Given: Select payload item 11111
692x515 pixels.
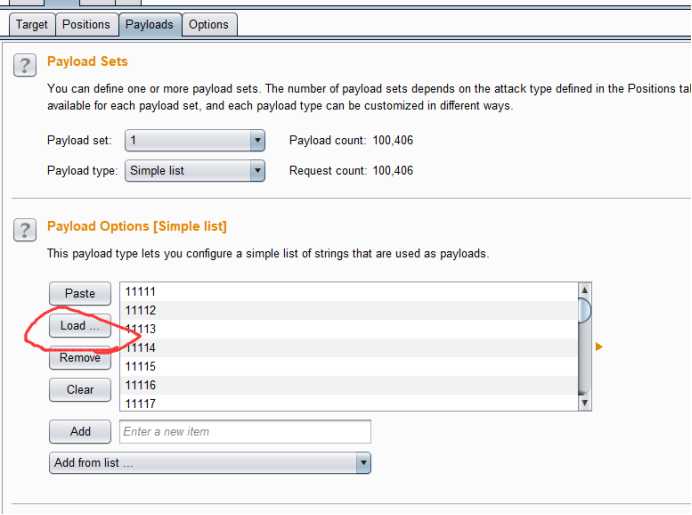Looking at the screenshot, I should pyautogui.click(x=349, y=292).
